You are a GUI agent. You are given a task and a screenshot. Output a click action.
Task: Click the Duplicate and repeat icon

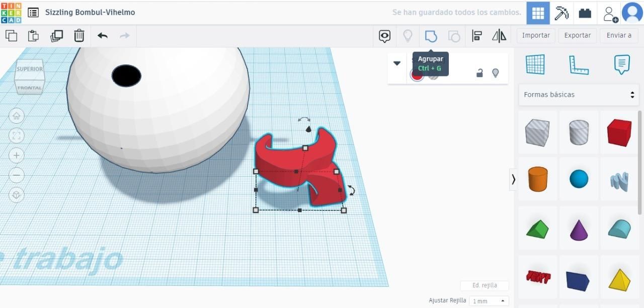point(57,36)
